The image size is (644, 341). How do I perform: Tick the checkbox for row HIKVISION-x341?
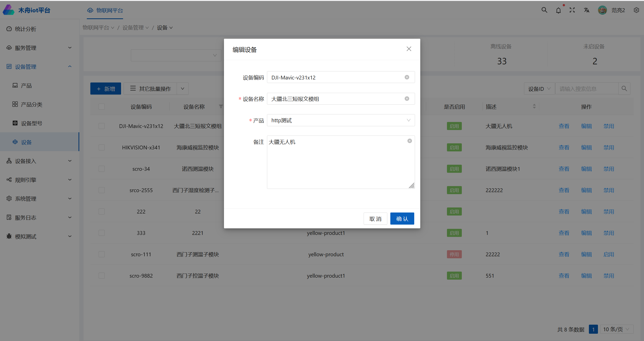point(102,147)
